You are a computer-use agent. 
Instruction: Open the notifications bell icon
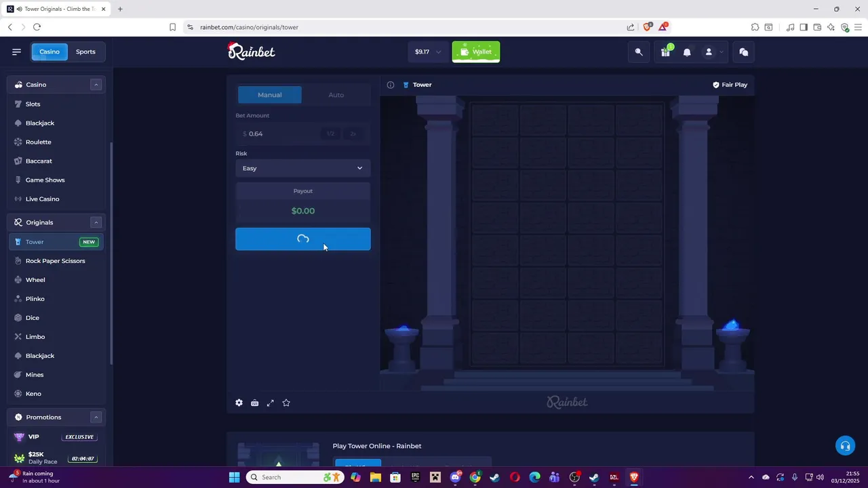click(687, 52)
